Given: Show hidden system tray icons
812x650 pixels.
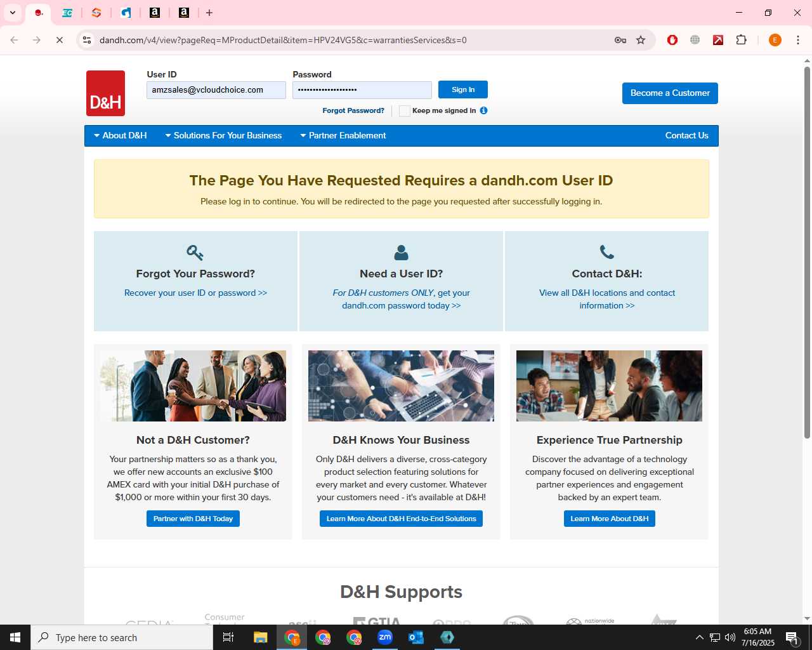Looking at the screenshot, I should (x=699, y=637).
